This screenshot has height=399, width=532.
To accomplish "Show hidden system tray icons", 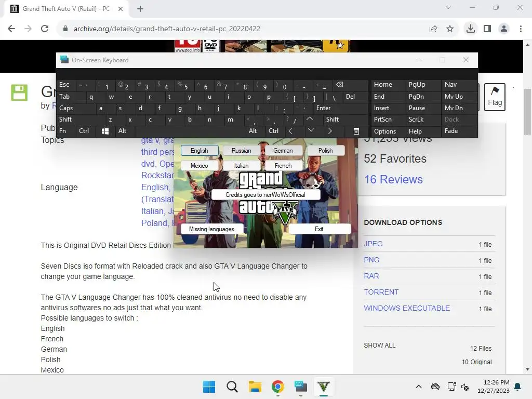I will pyautogui.click(x=419, y=387).
